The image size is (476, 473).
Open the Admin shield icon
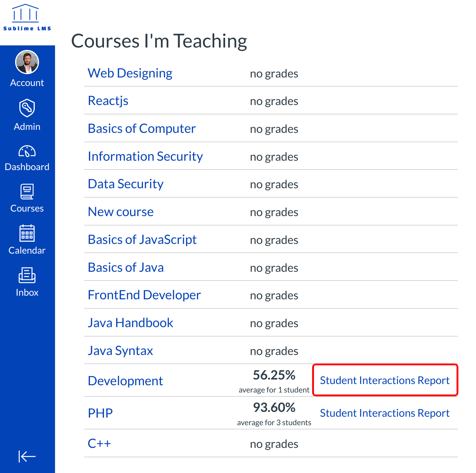coord(27,108)
